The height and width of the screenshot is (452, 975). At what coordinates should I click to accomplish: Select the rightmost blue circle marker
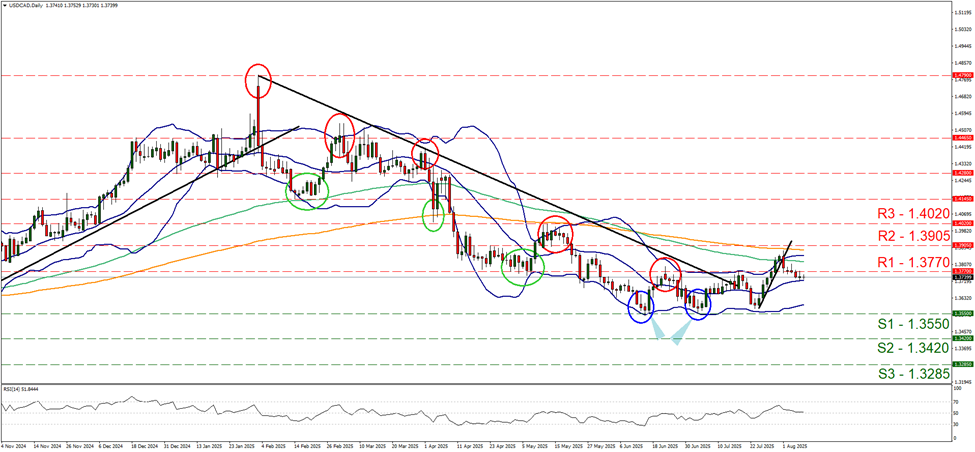tap(697, 304)
